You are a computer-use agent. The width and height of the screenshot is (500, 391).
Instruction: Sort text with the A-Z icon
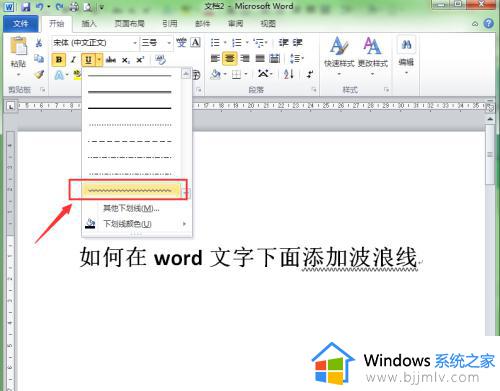pyautogui.click(x=289, y=74)
